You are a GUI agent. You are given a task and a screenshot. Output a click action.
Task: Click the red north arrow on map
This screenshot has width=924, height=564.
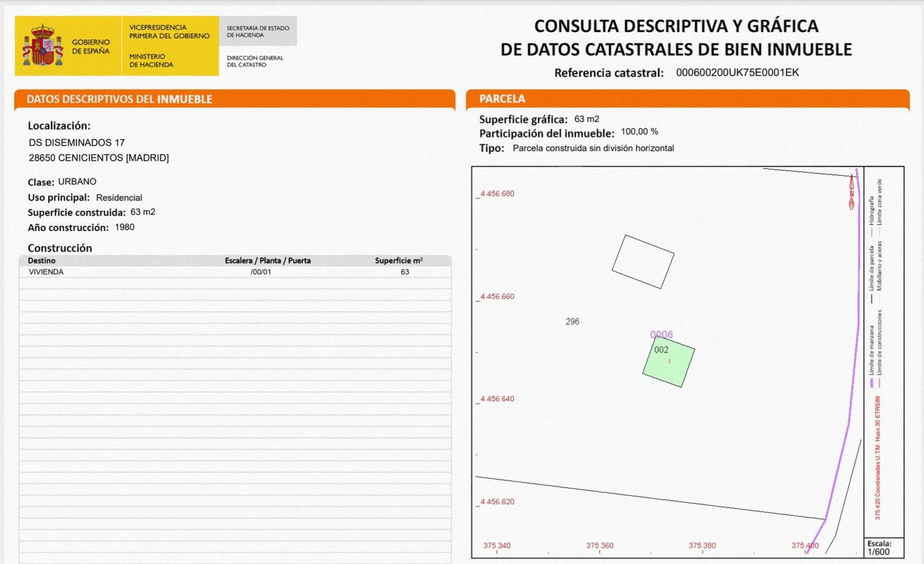[852, 192]
